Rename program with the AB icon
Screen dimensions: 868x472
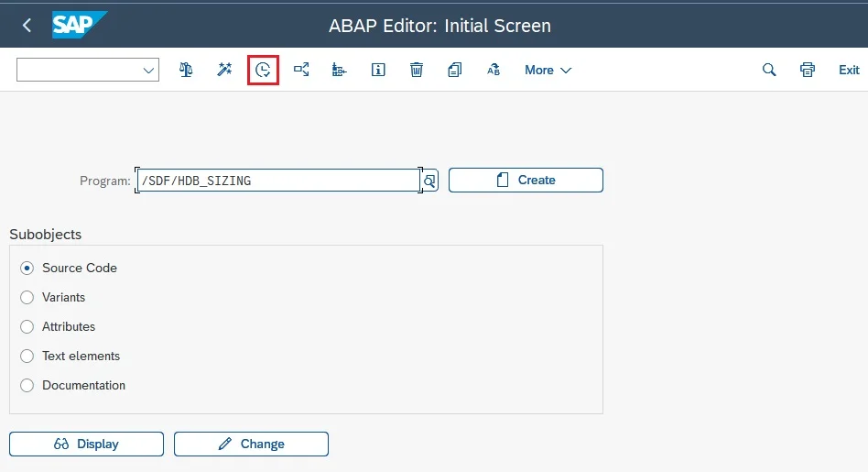(x=494, y=70)
